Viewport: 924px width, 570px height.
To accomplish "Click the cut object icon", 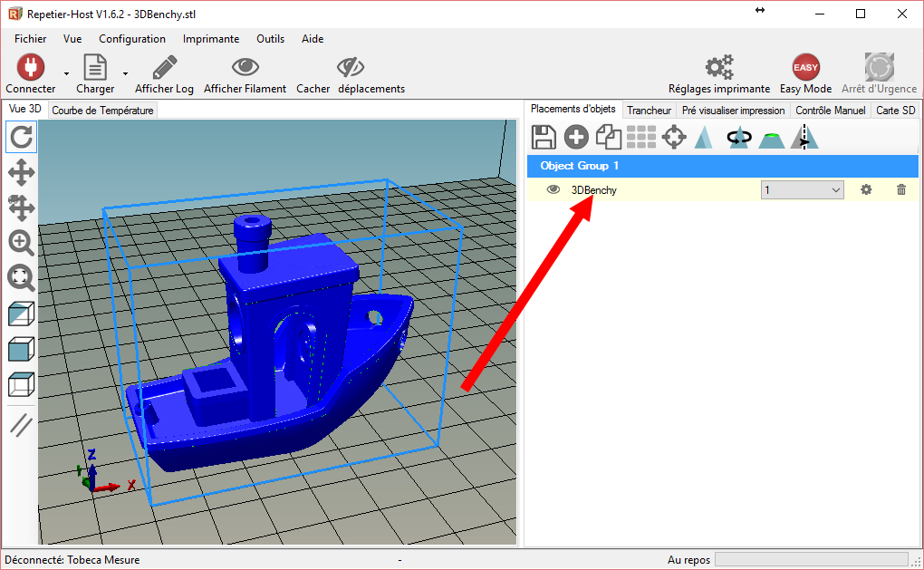I will click(x=772, y=140).
